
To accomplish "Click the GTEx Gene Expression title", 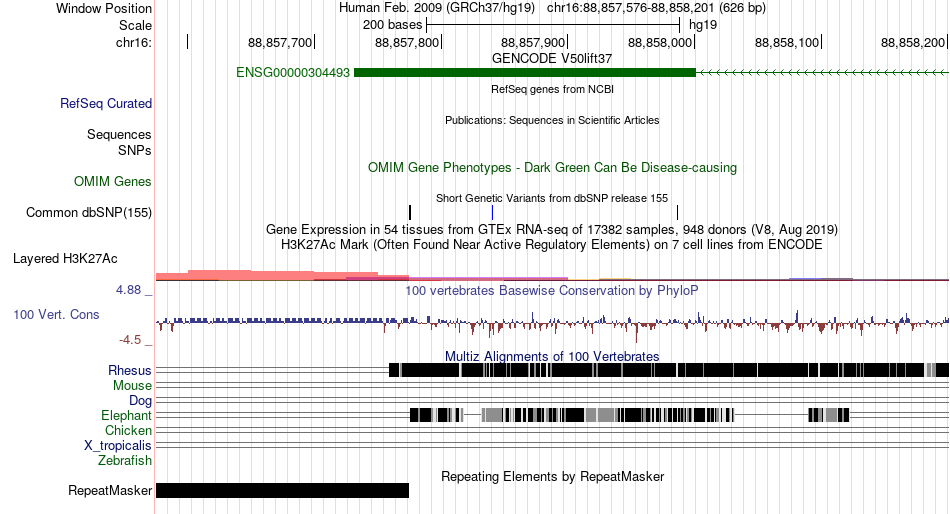I will pos(552,230).
